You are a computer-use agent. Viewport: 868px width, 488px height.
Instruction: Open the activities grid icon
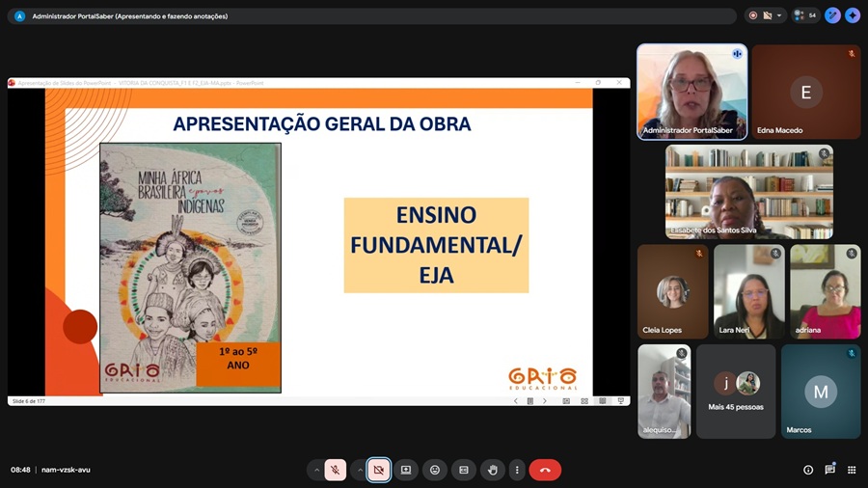click(x=852, y=470)
